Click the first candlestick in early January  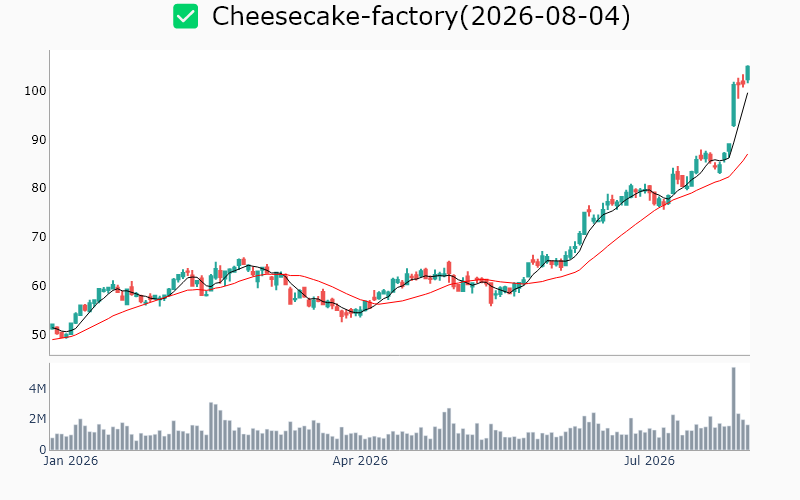52,327
